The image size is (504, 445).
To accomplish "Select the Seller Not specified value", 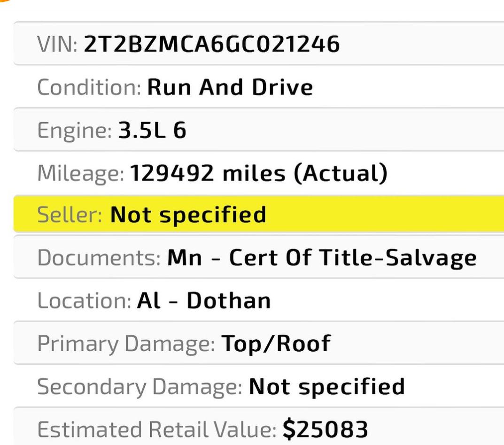I will tap(188, 215).
